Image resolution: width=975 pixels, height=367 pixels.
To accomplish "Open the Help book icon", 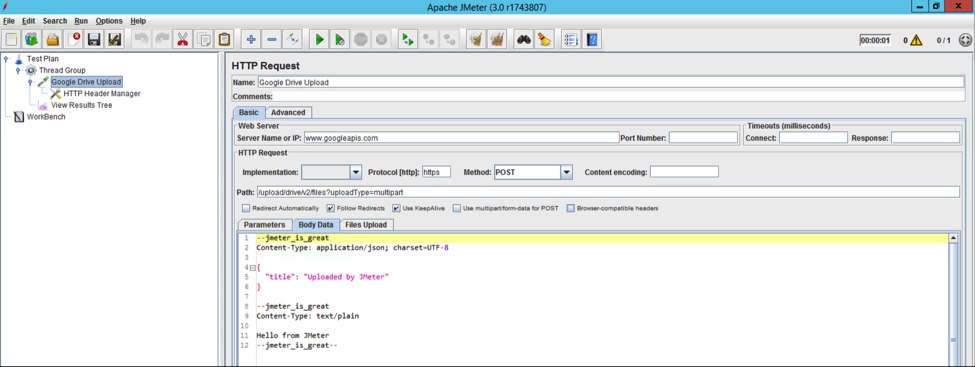I will (x=592, y=40).
